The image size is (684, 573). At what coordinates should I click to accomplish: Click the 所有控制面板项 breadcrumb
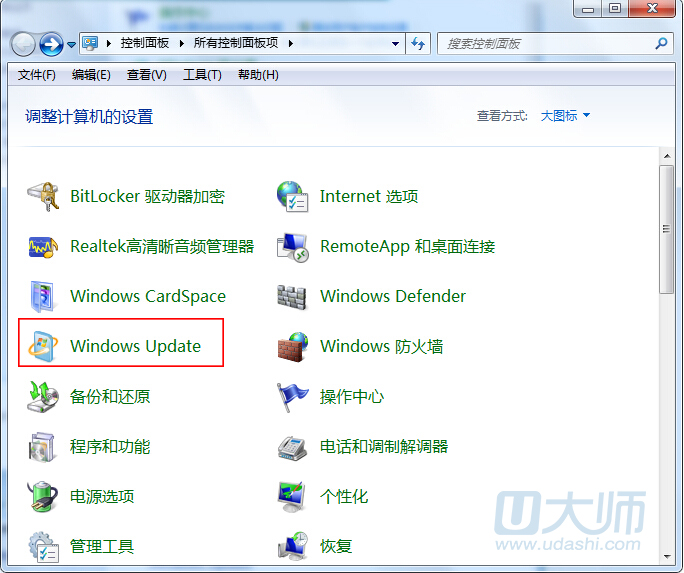coord(236,43)
